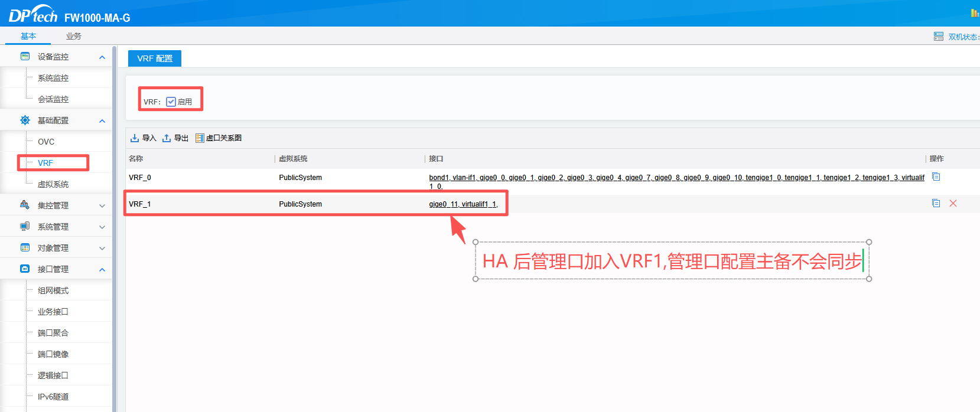Click the 接口管理 icon
The width and height of the screenshot is (980, 412).
tap(25, 269)
